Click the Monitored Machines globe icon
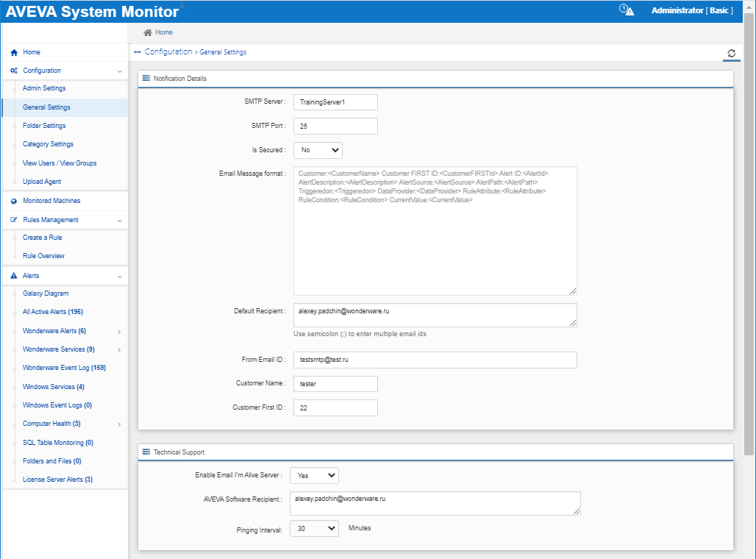756x559 pixels. click(14, 201)
